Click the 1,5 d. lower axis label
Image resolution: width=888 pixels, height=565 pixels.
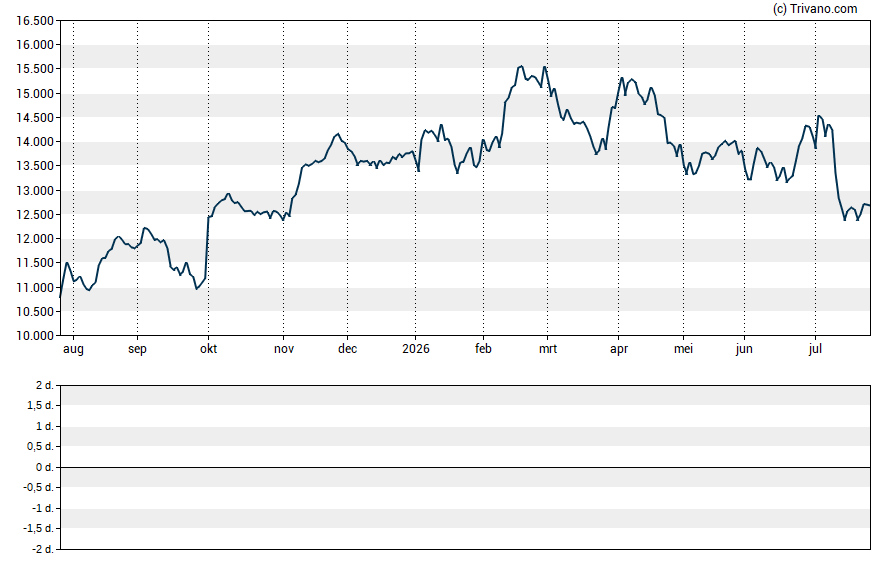pos(40,405)
